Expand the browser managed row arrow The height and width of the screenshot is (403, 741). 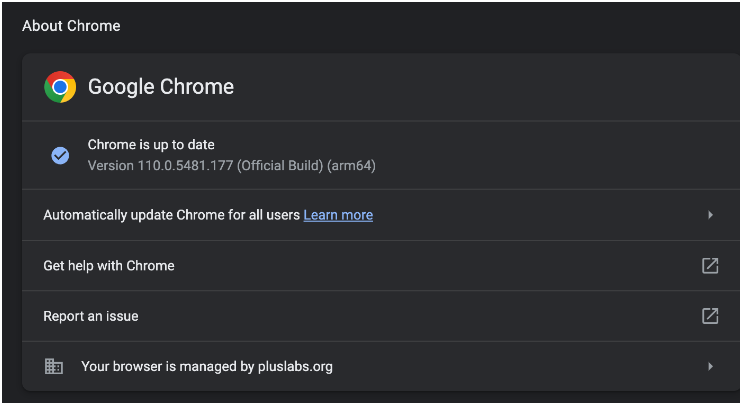[x=710, y=367]
